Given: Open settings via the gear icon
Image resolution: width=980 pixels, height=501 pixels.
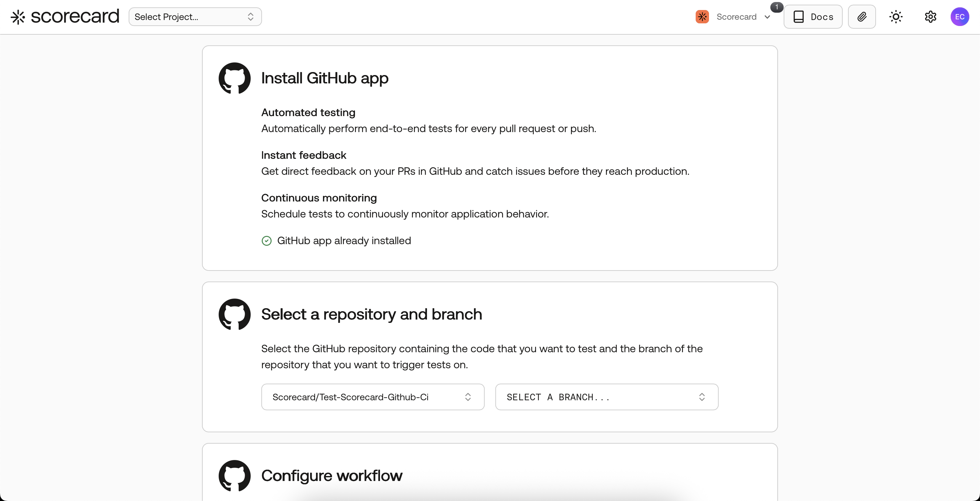Looking at the screenshot, I should coord(931,17).
